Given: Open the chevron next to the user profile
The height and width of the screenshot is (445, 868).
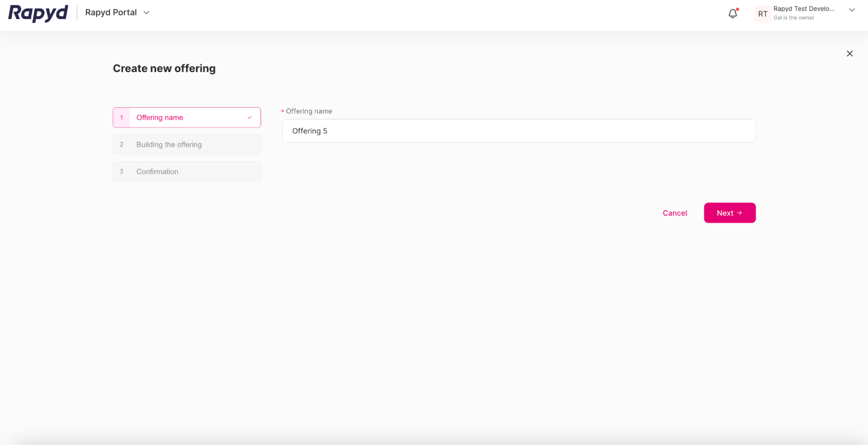Looking at the screenshot, I should pos(852,10).
